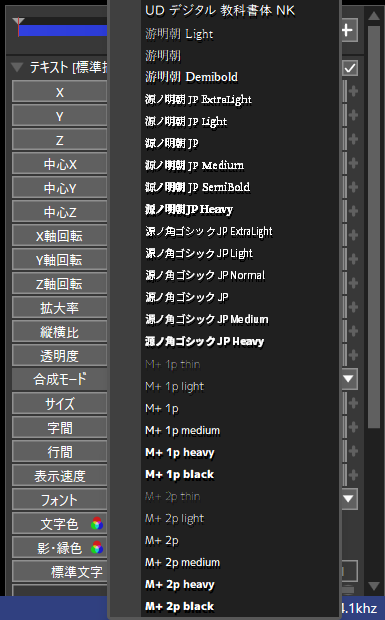Choose font 游明朝 Demibold
Viewport: 385px width, 620px height.
tap(191, 77)
